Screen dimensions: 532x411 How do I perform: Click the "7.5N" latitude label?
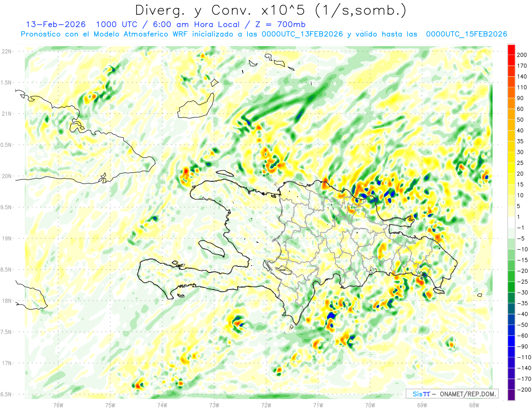(x=7, y=332)
